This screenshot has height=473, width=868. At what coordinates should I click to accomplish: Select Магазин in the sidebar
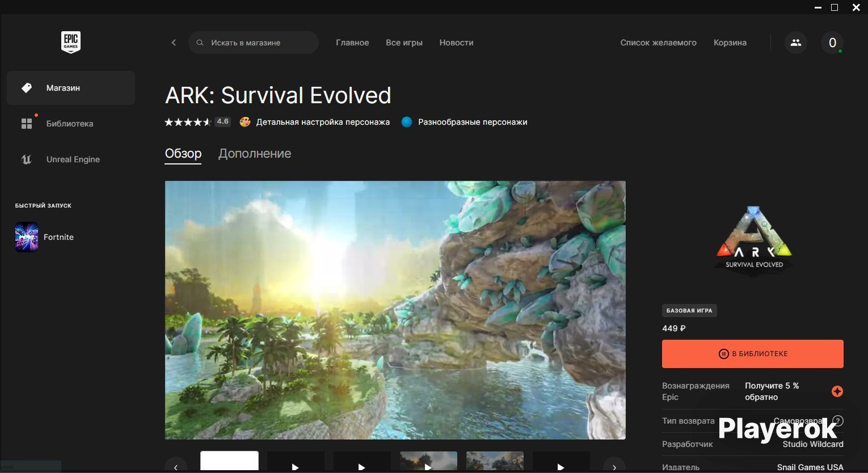pos(71,88)
